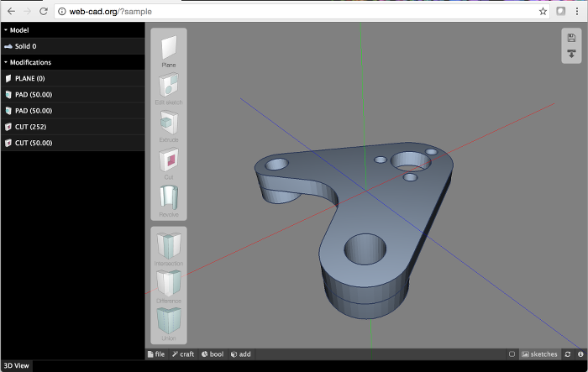Screen dimensions: 588x372
Task: Choose the Extrude tool
Action: coord(169,123)
